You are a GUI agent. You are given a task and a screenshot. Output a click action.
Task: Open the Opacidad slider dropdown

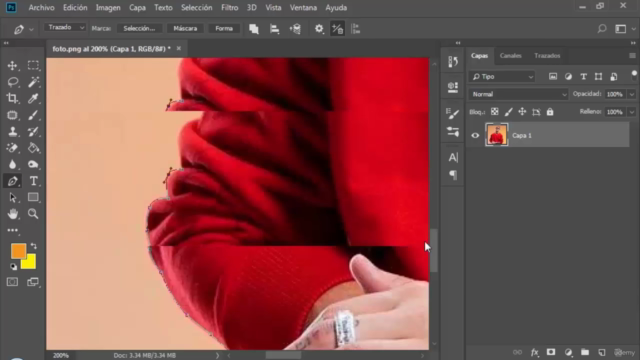(631, 94)
